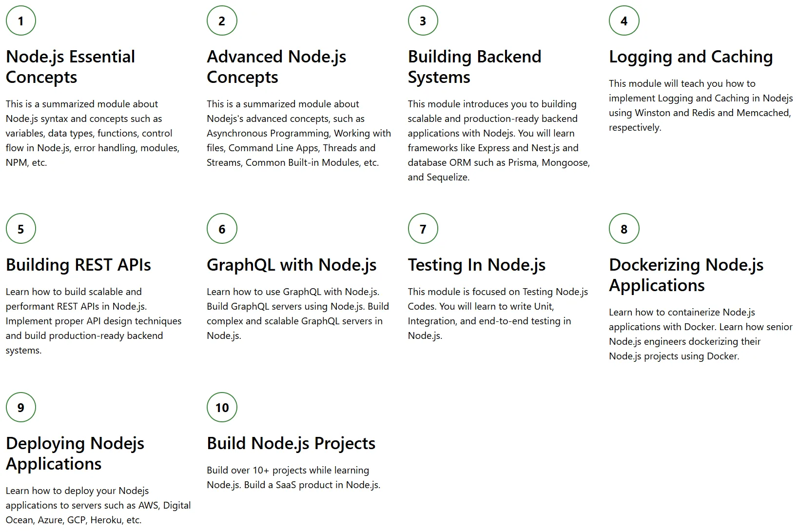The height and width of the screenshot is (532, 798).
Task: Click the Deploying Nodejs Applications title
Action: [75, 453]
